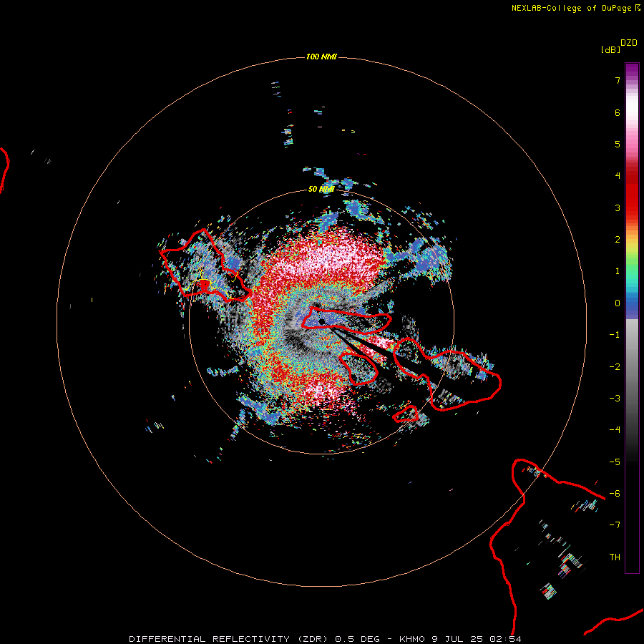Click the 6 value on color scale
The width and height of the screenshot is (644, 644).
click(x=618, y=112)
